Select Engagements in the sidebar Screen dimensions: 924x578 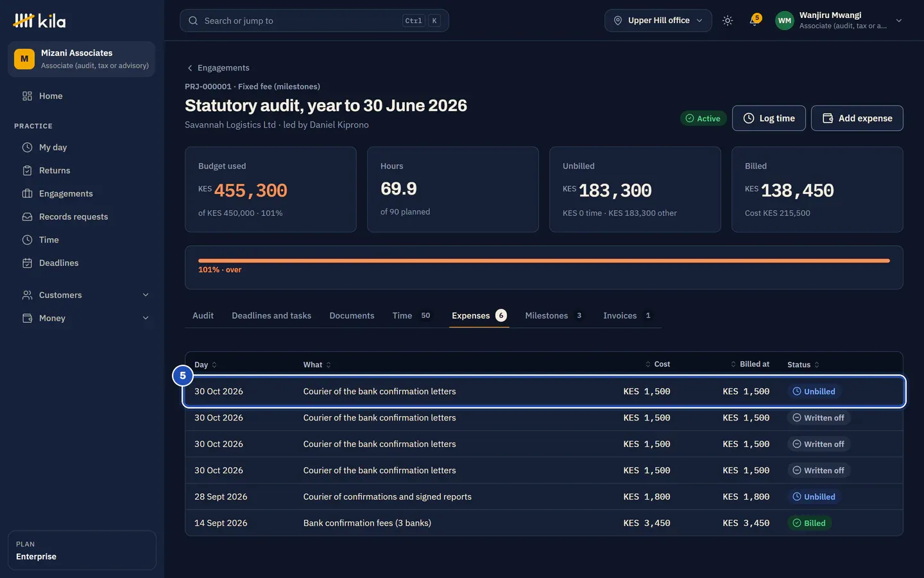82,193
